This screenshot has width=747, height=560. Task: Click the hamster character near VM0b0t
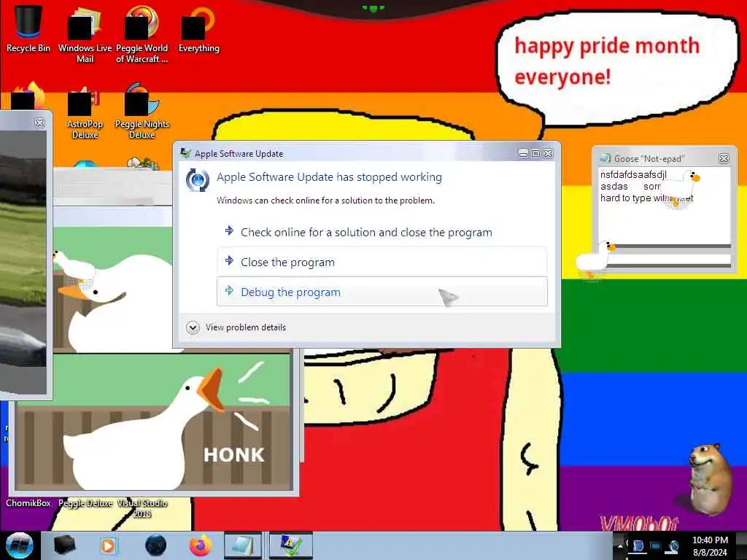[x=710, y=480]
